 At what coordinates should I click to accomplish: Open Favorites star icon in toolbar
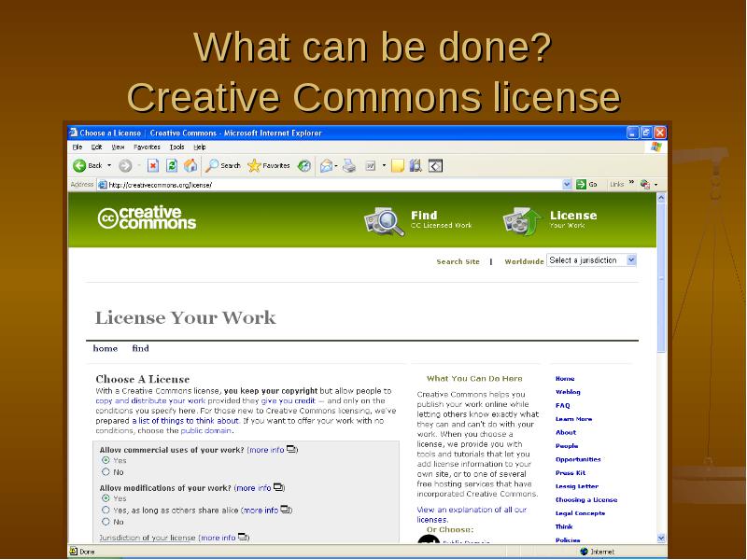pos(254,165)
